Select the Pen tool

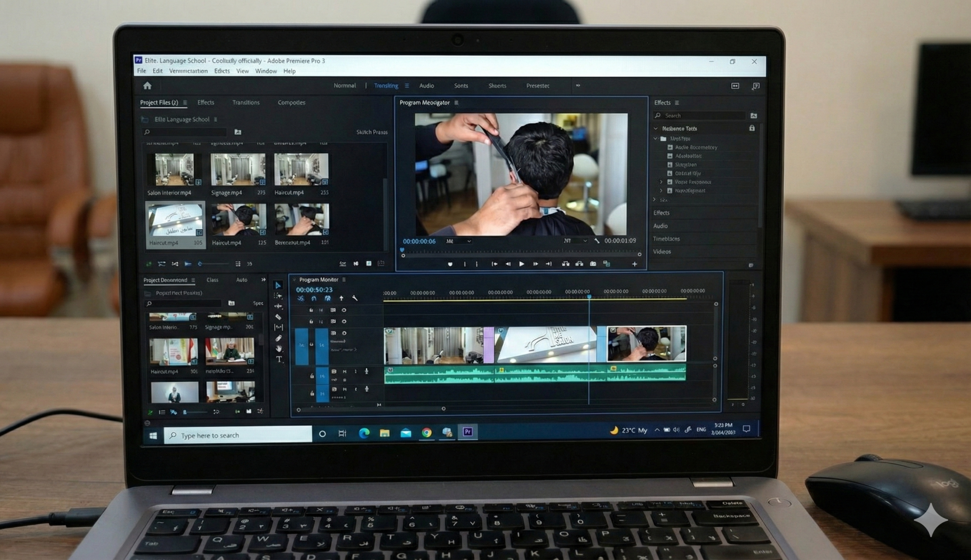278,338
